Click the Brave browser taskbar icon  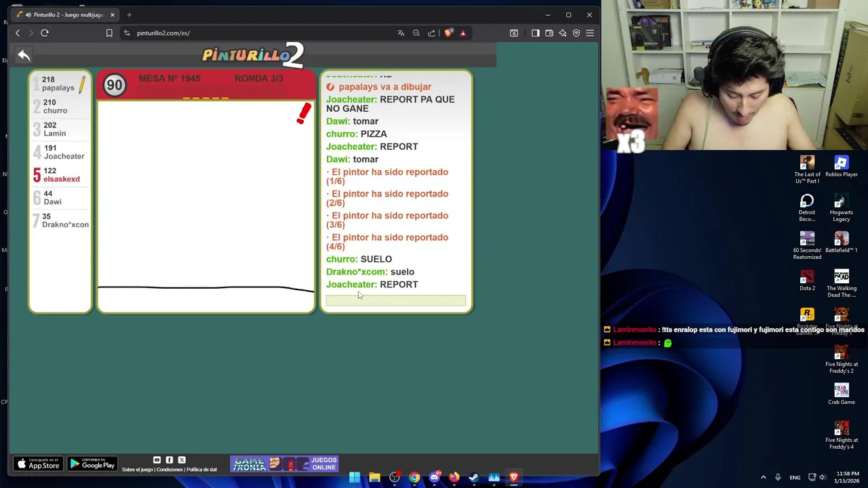pos(514,477)
